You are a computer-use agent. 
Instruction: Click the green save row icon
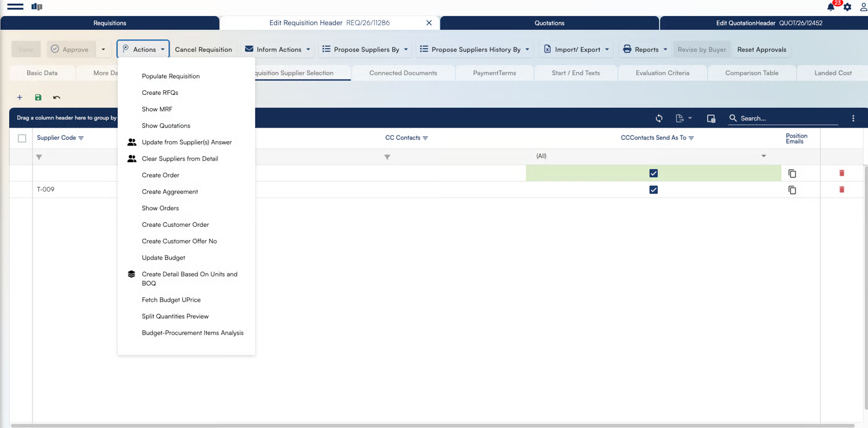point(38,98)
